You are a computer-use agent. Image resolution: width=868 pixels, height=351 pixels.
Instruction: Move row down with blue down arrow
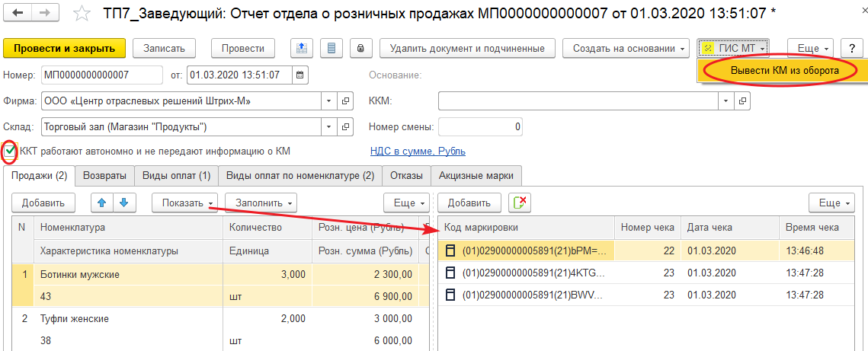123,203
